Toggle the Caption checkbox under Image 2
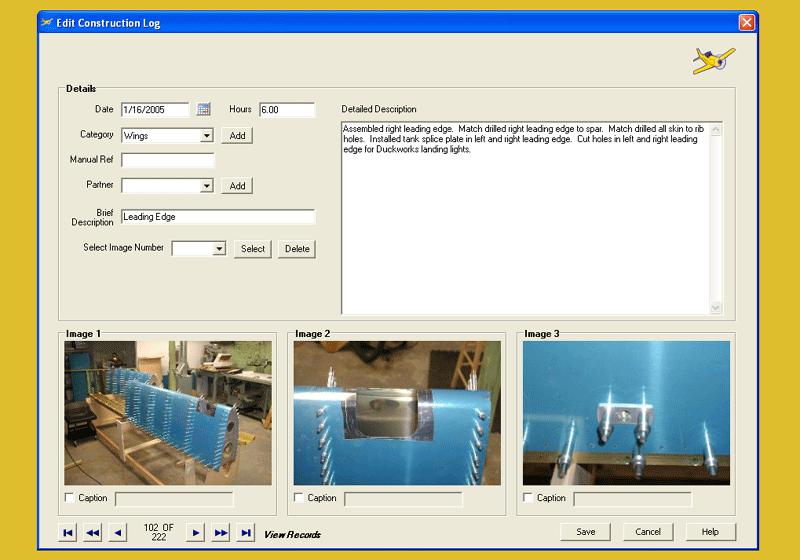This screenshot has width=800, height=560. pyautogui.click(x=299, y=498)
